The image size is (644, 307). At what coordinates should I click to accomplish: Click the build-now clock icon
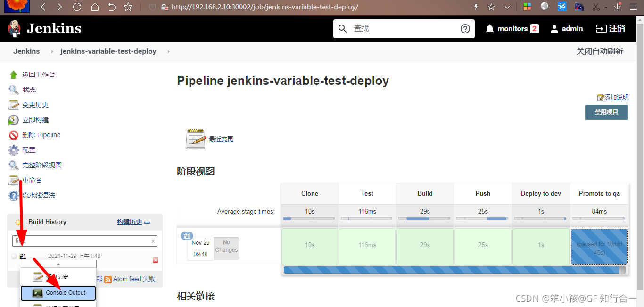14,120
